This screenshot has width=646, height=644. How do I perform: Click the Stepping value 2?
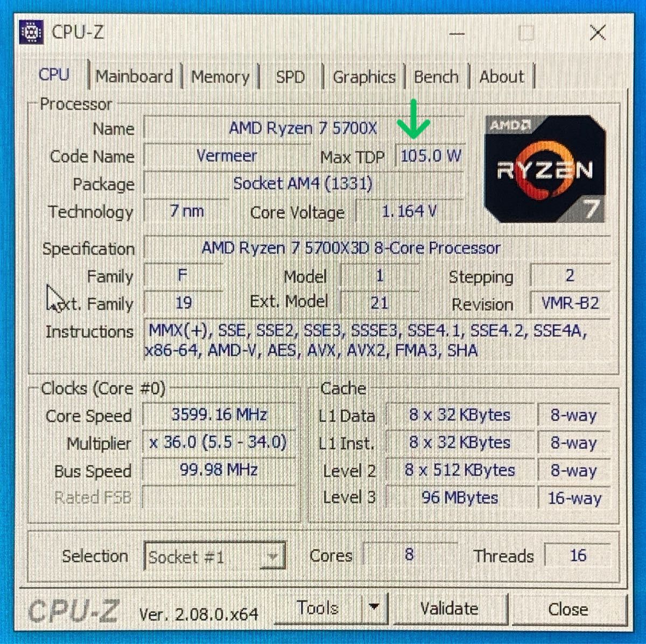pyautogui.click(x=570, y=276)
